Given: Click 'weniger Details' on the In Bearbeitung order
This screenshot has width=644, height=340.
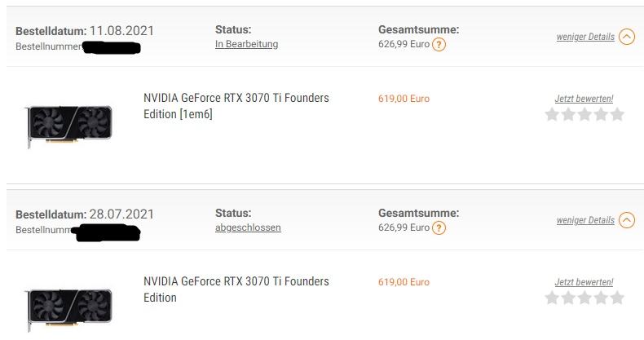Looking at the screenshot, I should tap(585, 37).
